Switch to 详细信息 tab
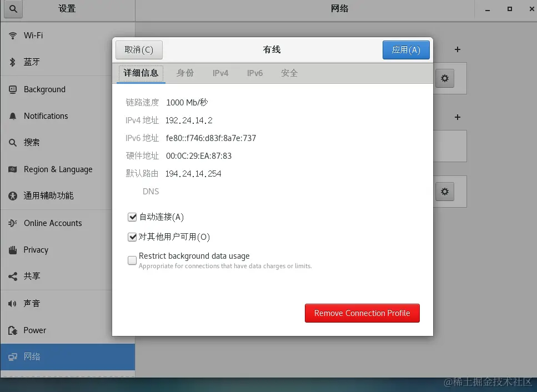The image size is (537, 392). pos(140,73)
